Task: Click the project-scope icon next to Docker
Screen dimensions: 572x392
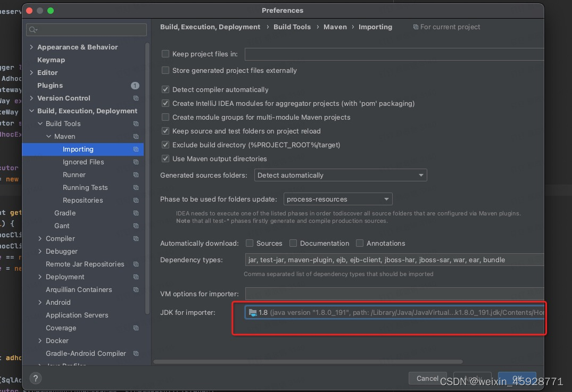Action: pos(136,340)
